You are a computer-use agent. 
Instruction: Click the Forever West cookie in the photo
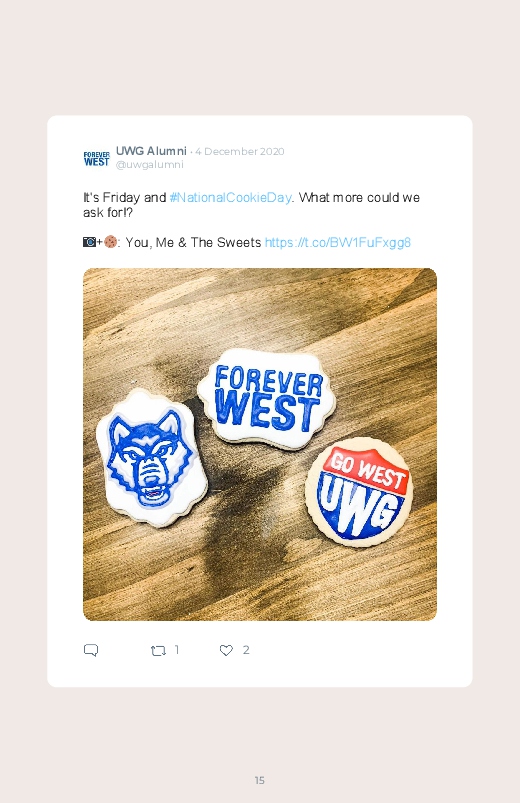pos(267,398)
